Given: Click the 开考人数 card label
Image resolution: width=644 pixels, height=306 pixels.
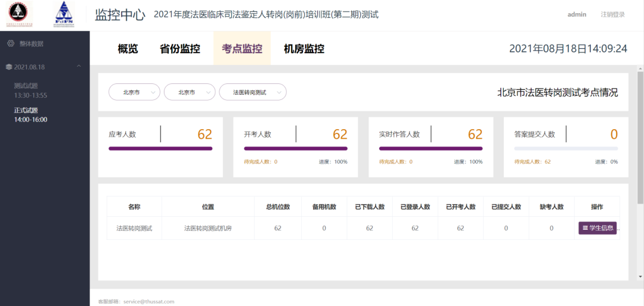Looking at the screenshot, I should [x=258, y=134].
